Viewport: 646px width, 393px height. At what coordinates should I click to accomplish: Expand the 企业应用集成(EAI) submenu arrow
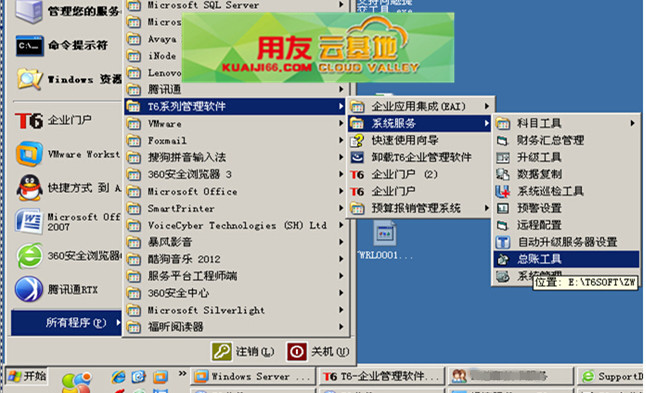[487, 106]
